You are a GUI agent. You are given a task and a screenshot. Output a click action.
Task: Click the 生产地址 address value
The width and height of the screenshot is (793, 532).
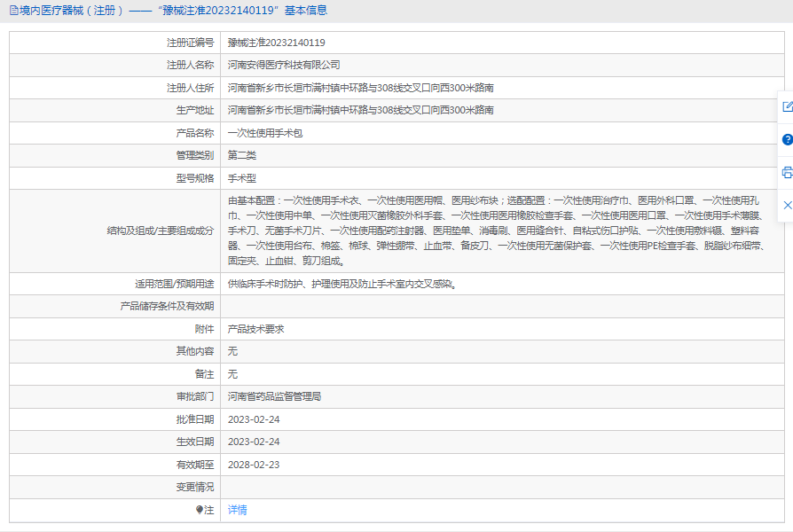point(361,110)
